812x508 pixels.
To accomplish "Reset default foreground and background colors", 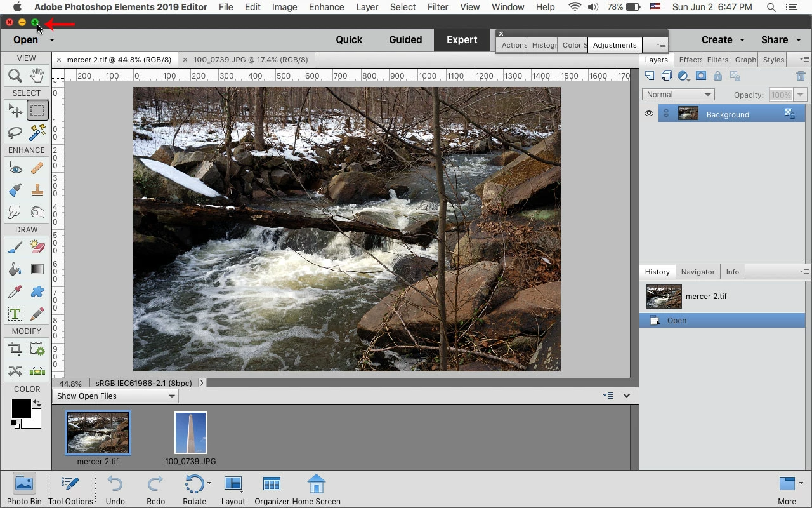I will (15, 424).
